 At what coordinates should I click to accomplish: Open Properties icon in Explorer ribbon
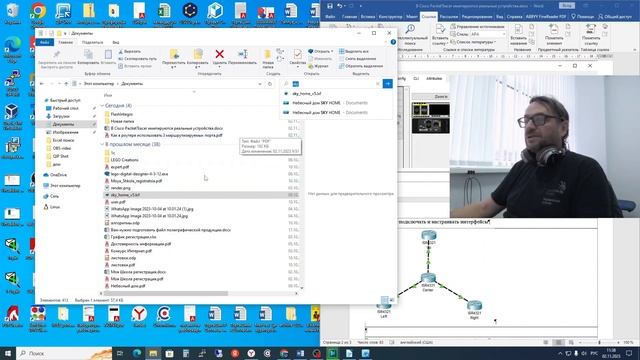[x=298, y=54]
